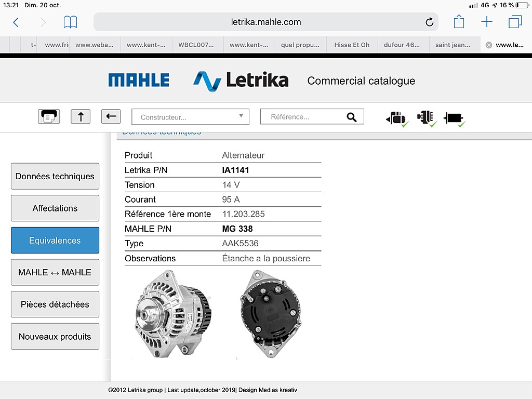The height and width of the screenshot is (399, 532).
Task: Click the MAHLE P/N row label
Action: click(x=148, y=229)
